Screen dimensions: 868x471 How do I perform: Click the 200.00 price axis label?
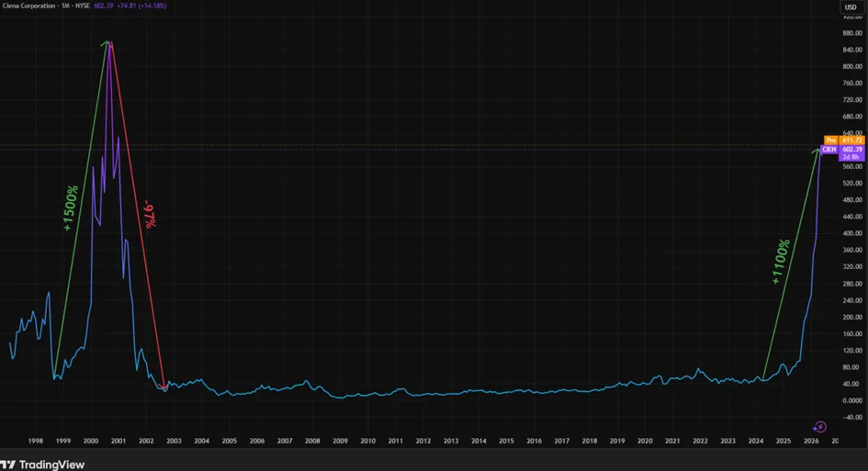(x=852, y=317)
